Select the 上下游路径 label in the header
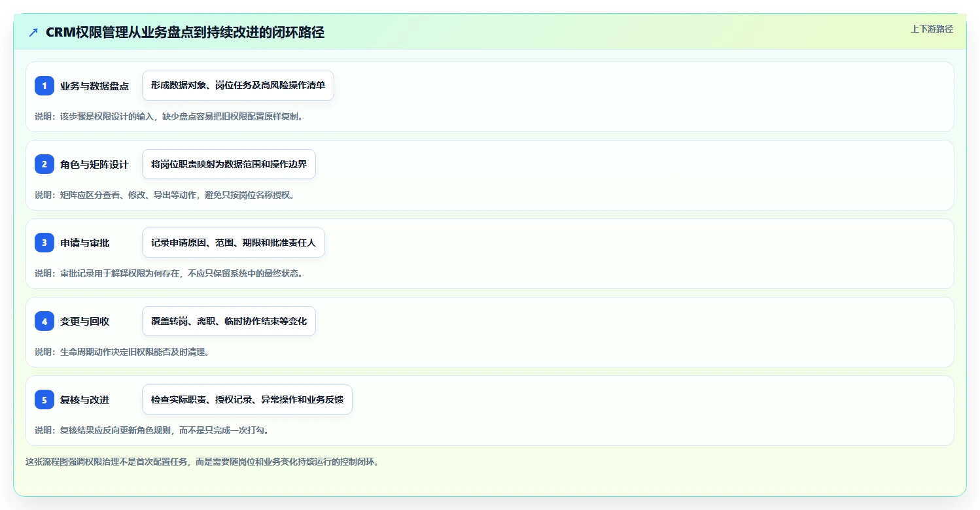This screenshot has height=510, width=980. [932, 29]
